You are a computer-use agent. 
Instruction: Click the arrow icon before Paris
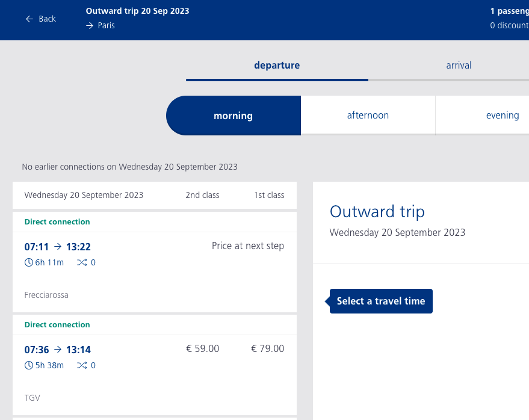point(90,26)
